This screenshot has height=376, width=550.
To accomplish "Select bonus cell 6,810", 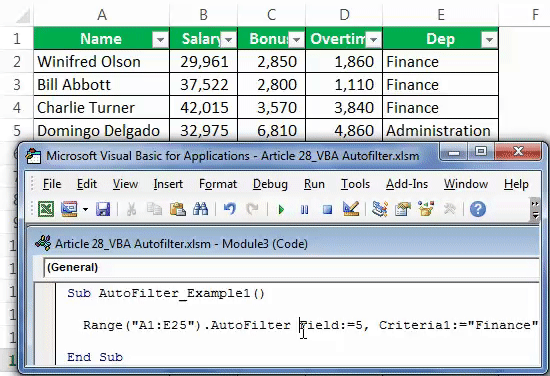I will pyautogui.click(x=271, y=130).
